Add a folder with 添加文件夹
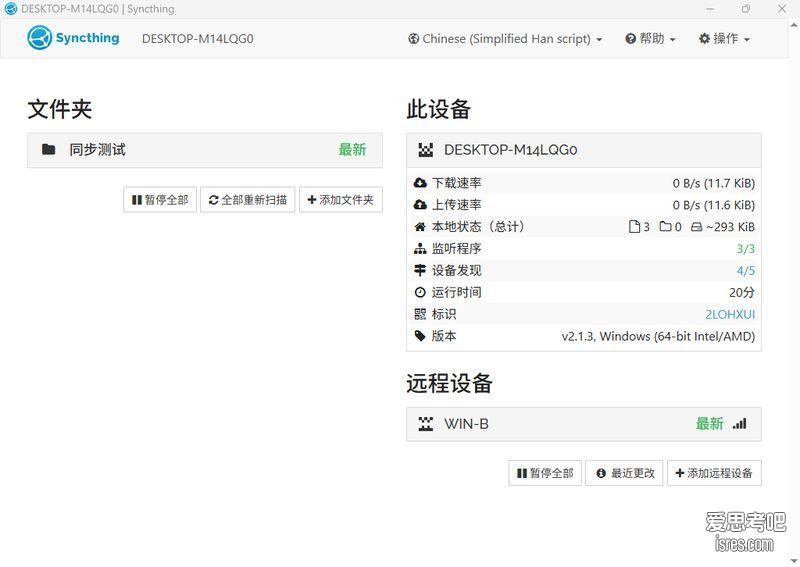 (x=341, y=200)
